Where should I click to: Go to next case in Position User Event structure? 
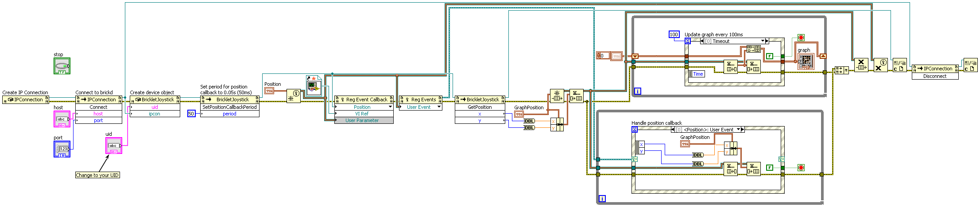[x=743, y=130]
